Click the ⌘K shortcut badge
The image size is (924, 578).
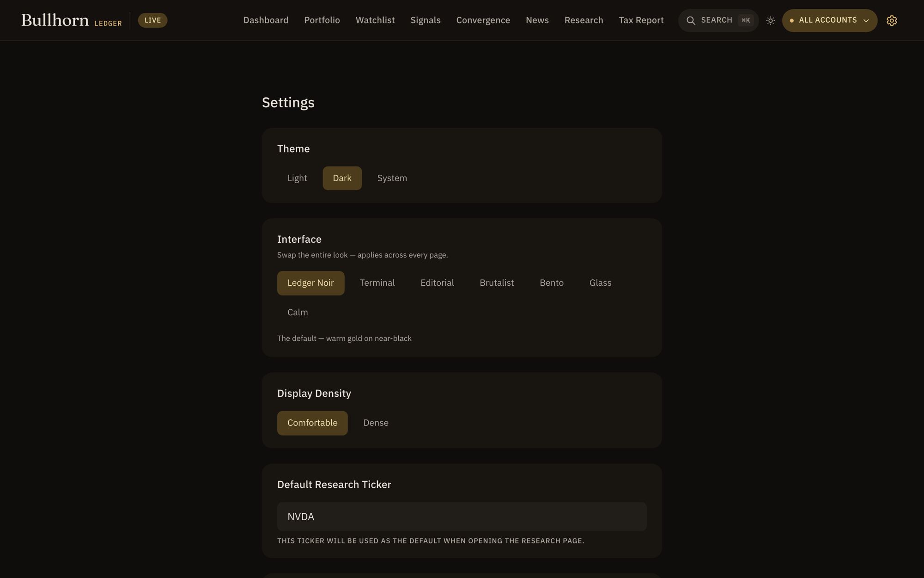[x=746, y=20]
